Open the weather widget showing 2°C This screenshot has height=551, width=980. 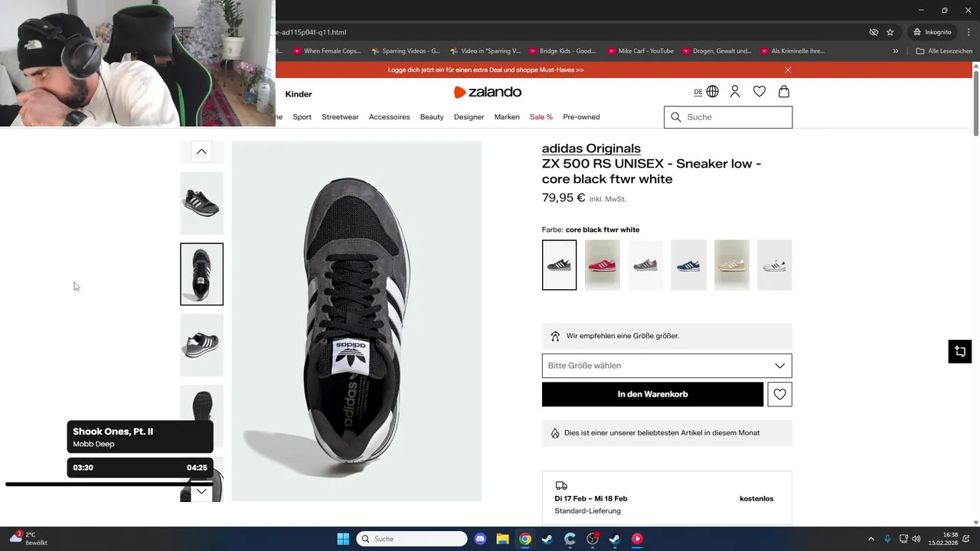pyautogui.click(x=28, y=539)
